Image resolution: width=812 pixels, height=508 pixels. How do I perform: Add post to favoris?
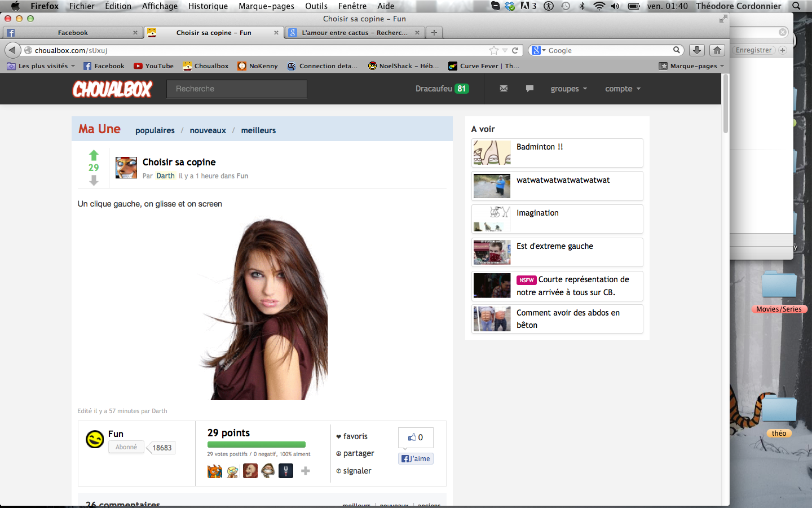click(355, 436)
